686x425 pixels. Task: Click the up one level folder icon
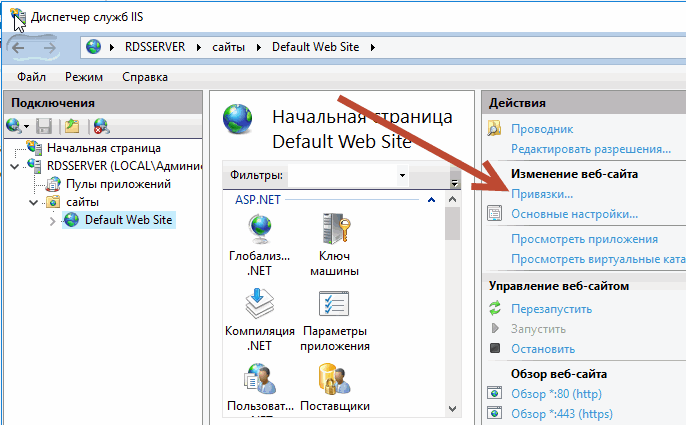[72, 125]
